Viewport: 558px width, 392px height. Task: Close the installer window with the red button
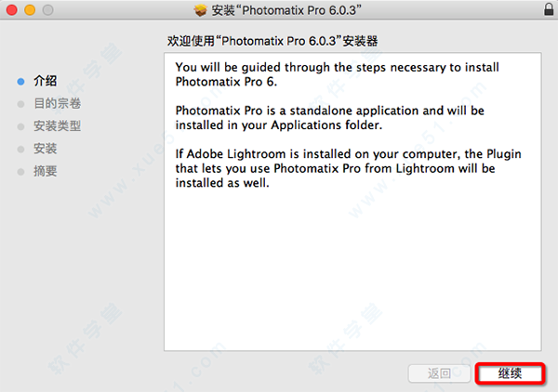coord(10,11)
